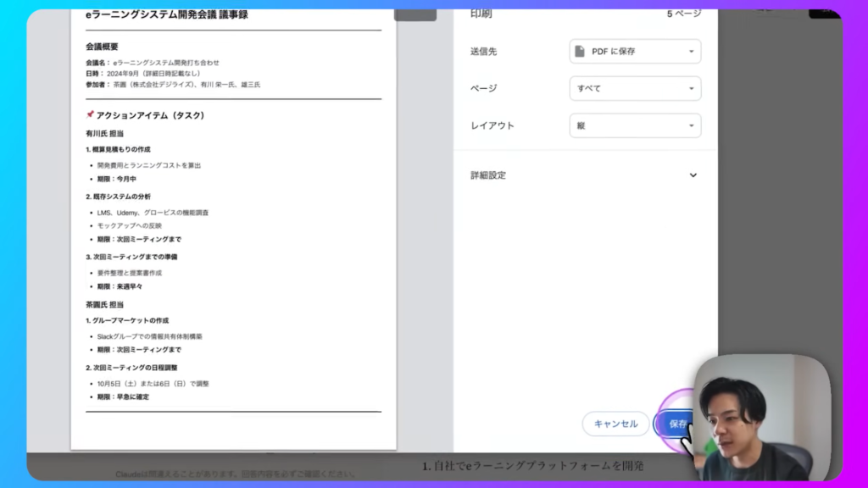This screenshot has height=488, width=868.
Task: Click the text 期限：来週早々
Action: (x=120, y=286)
